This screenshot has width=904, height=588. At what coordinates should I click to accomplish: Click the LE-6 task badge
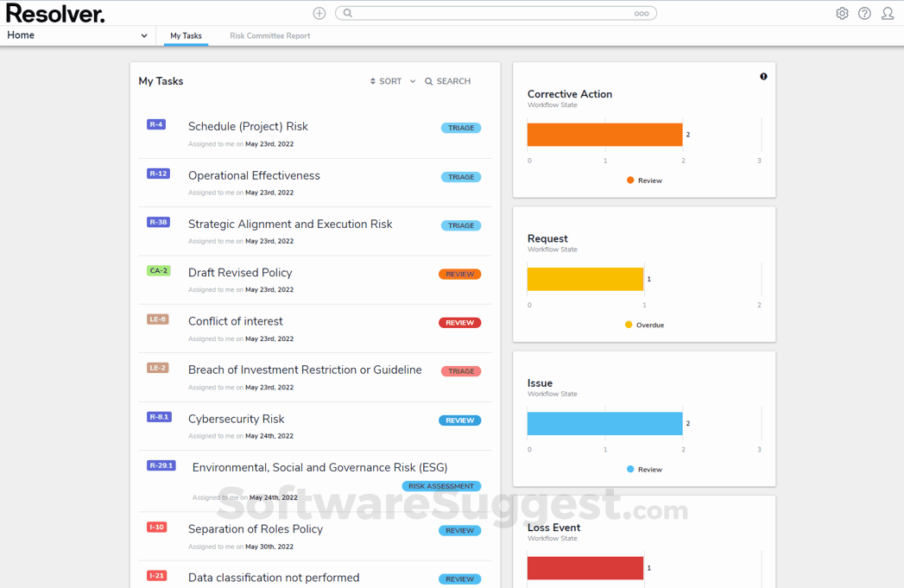(158, 319)
